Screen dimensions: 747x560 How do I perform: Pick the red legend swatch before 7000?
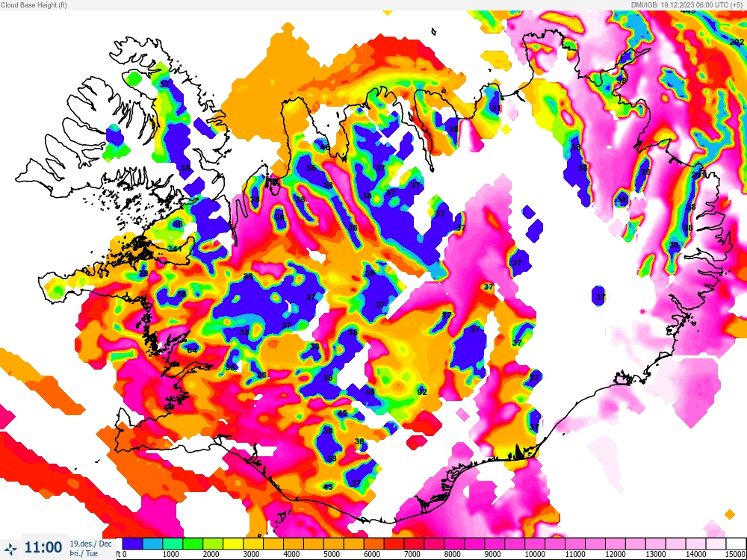click(394, 544)
